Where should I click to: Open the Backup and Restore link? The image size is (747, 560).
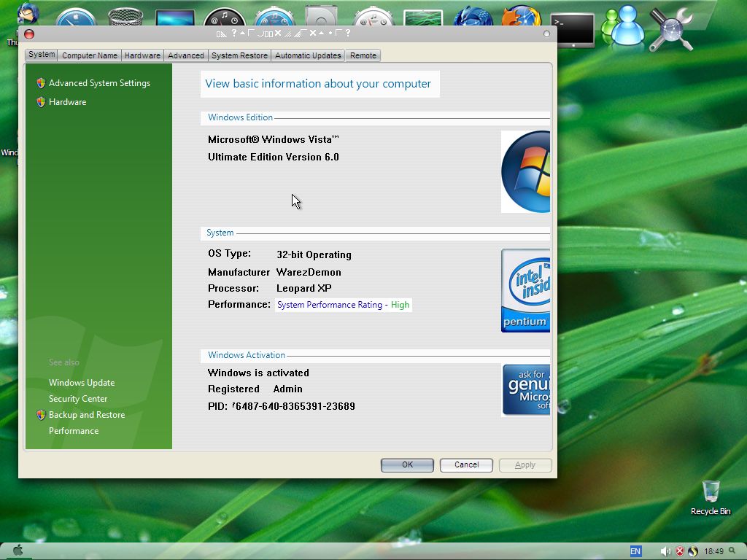point(87,415)
